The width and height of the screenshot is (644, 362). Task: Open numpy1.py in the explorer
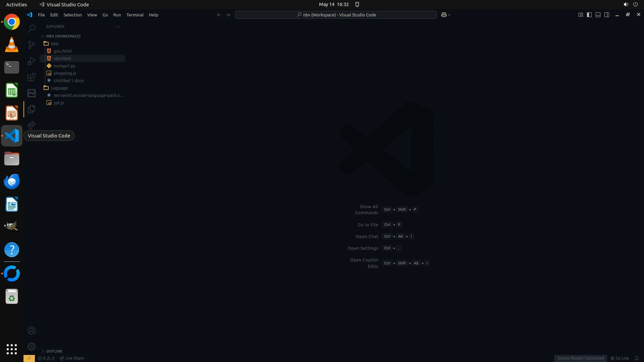click(x=64, y=66)
